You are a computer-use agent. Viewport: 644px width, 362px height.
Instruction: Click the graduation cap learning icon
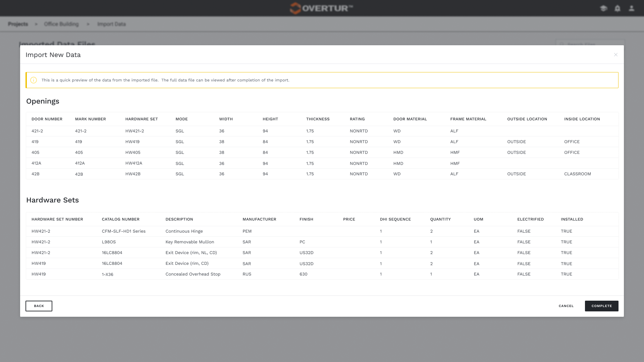pyautogui.click(x=603, y=8)
